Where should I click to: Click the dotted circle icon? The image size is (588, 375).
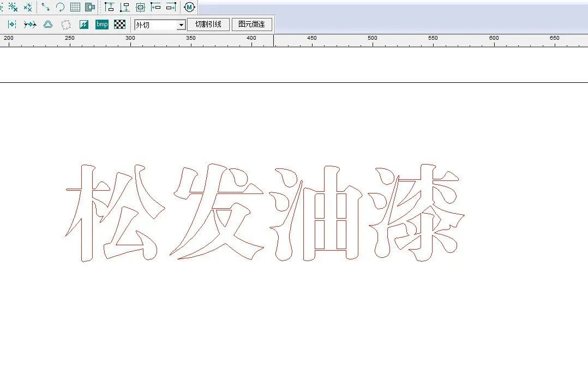[x=66, y=25]
